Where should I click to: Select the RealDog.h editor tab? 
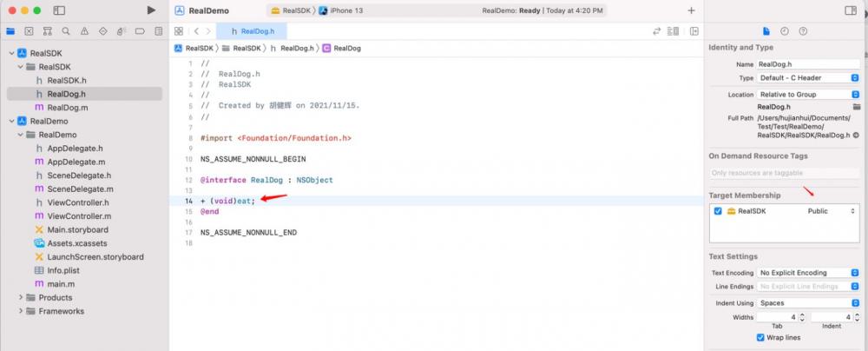coord(252,31)
